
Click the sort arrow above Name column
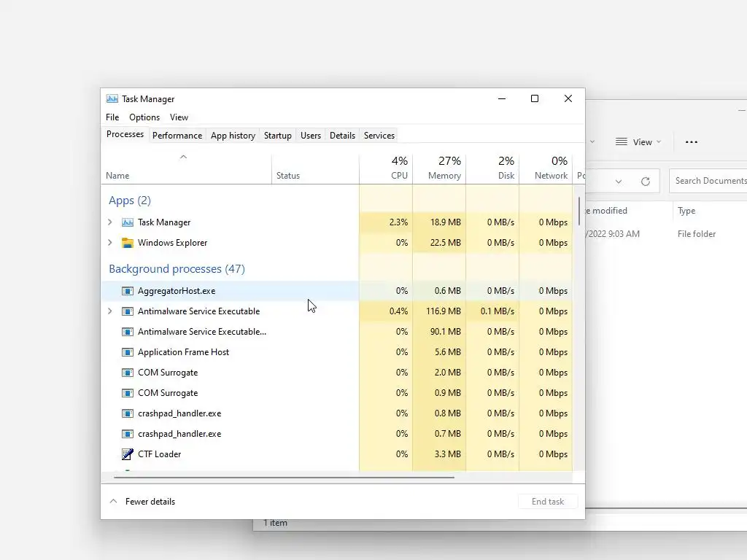click(183, 157)
